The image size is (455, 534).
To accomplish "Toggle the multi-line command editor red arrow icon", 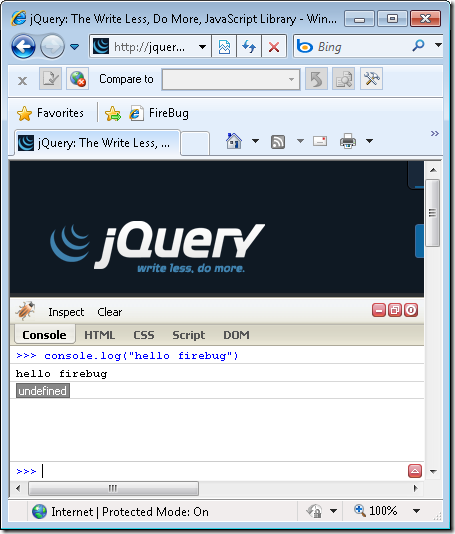I will coord(415,471).
